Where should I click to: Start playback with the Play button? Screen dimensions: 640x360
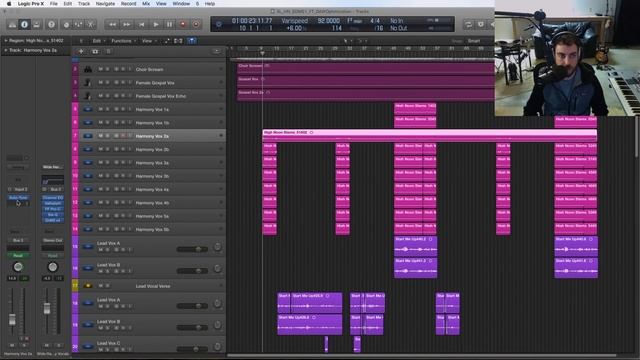pos(156,24)
